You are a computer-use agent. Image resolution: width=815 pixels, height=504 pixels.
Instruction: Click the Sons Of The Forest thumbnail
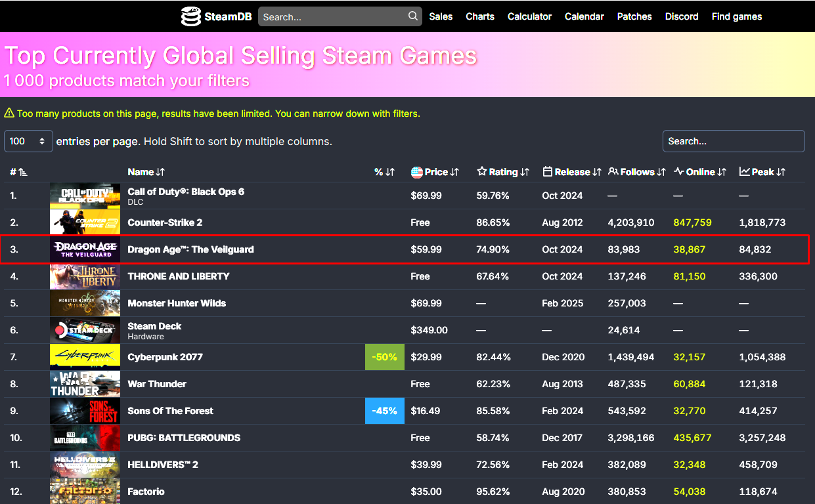(x=85, y=411)
